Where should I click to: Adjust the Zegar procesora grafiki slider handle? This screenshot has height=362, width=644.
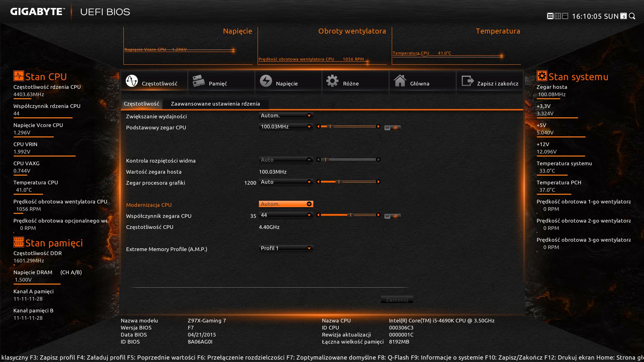click(x=339, y=182)
